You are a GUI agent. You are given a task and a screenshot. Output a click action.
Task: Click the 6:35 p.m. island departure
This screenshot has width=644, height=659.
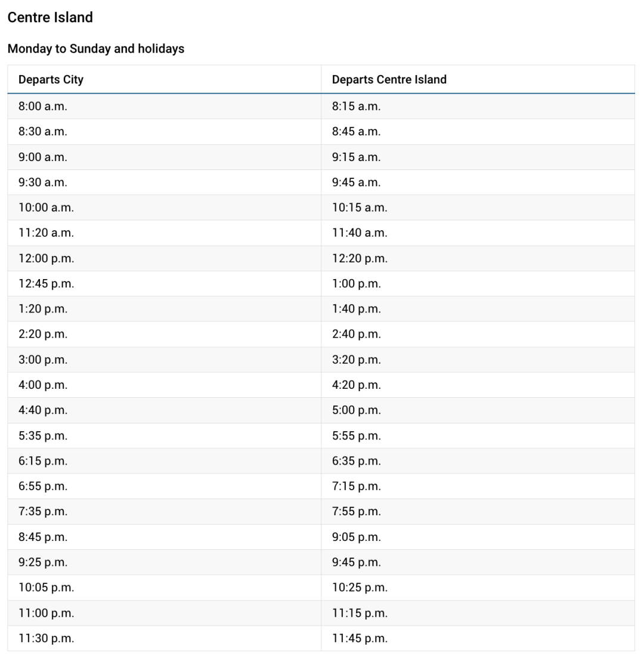coord(356,461)
